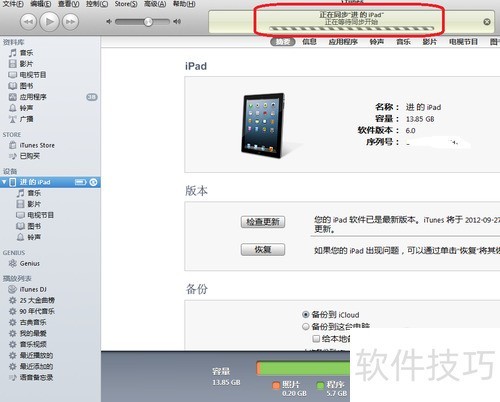
Task: Open the 最近播放的 smart playlist
Action: click(x=36, y=355)
